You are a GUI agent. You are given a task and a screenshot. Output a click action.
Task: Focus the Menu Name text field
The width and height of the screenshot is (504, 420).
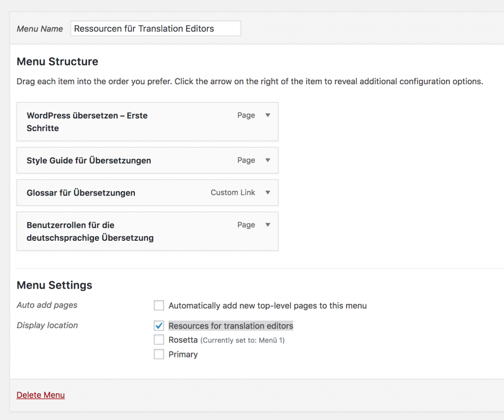pos(156,29)
